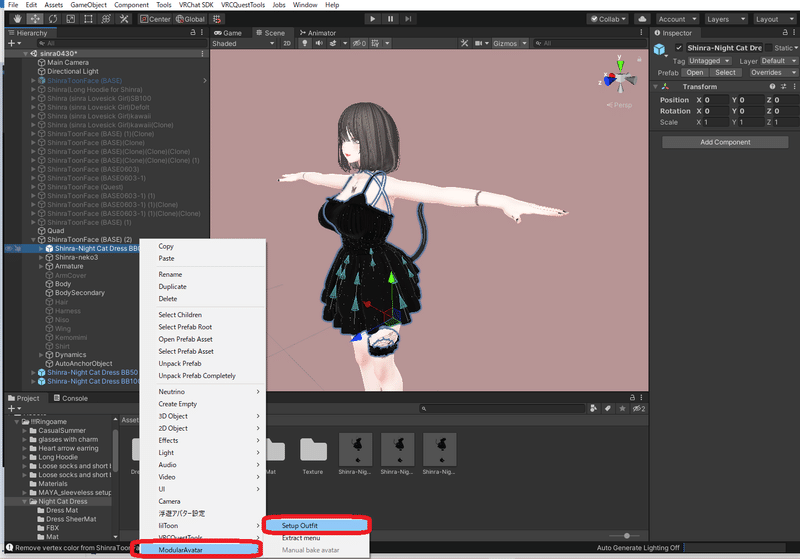800x559 pixels.
Task: Uncheck the object active checkbox in Inspector
Action: (x=679, y=48)
